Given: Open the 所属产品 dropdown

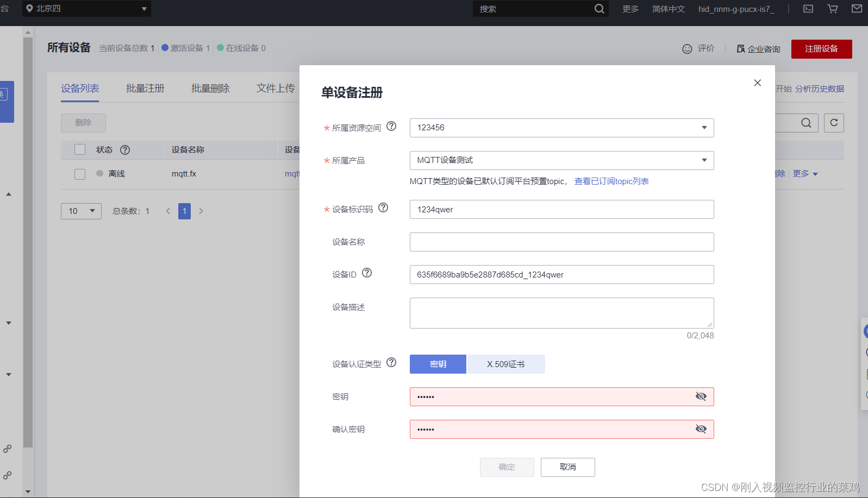Looking at the screenshot, I should click(561, 160).
